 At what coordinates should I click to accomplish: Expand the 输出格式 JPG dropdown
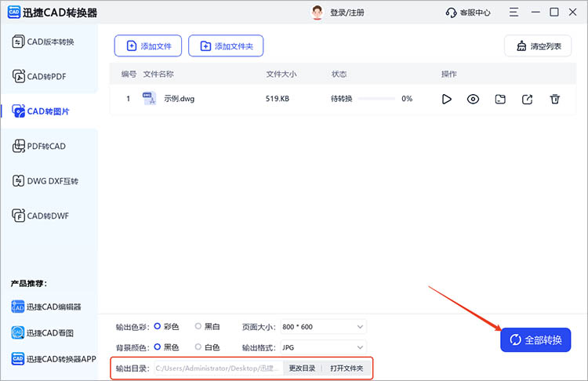pos(323,347)
